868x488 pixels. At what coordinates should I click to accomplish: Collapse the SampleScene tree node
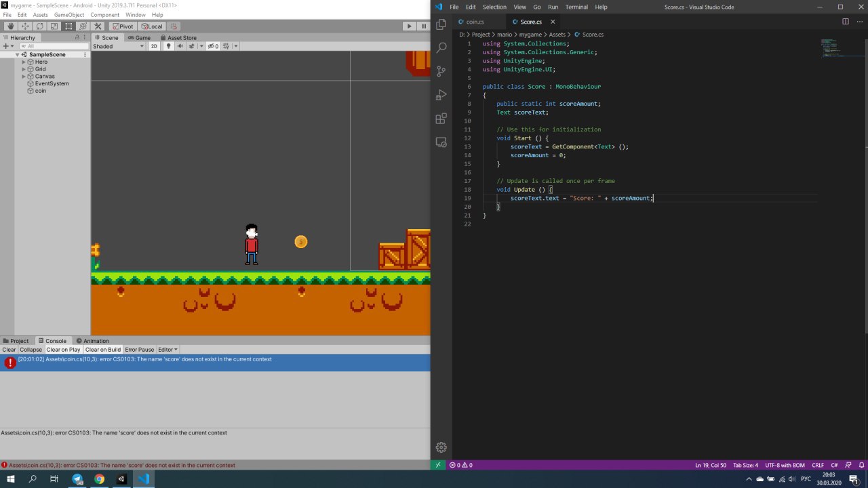point(18,54)
